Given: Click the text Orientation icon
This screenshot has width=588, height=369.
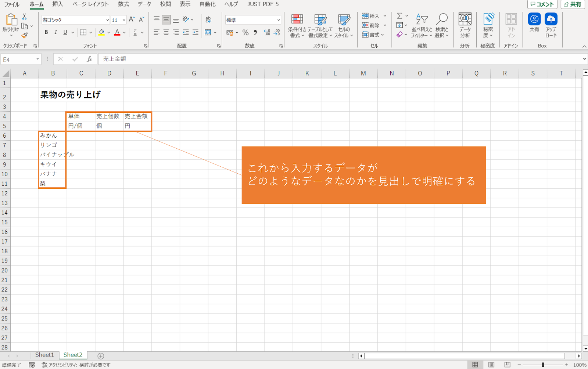Looking at the screenshot, I should pyautogui.click(x=186, y=19).
